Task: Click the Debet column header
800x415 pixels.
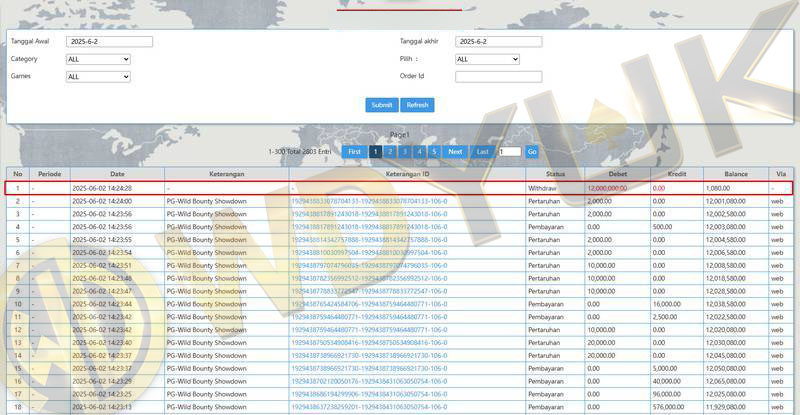Action: [617, 174]
